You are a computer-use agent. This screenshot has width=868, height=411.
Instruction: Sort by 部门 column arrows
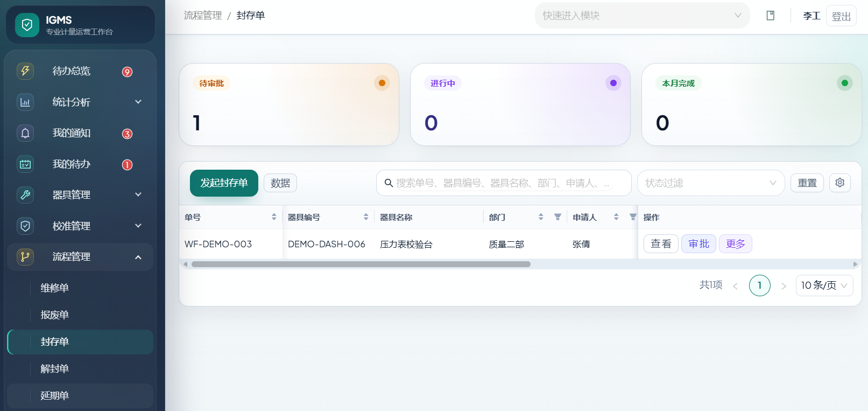click(541, 217)
